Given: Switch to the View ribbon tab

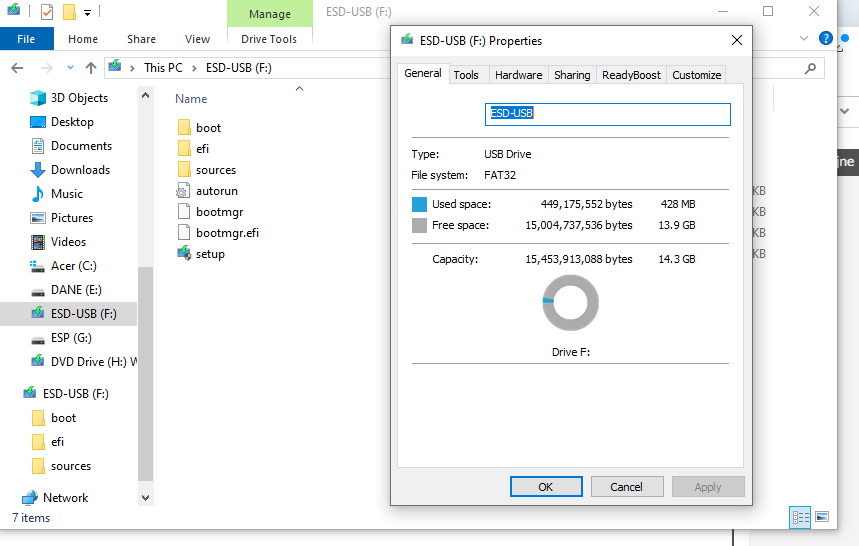Looking at the screenshot, I should click(x=197, y=39).
